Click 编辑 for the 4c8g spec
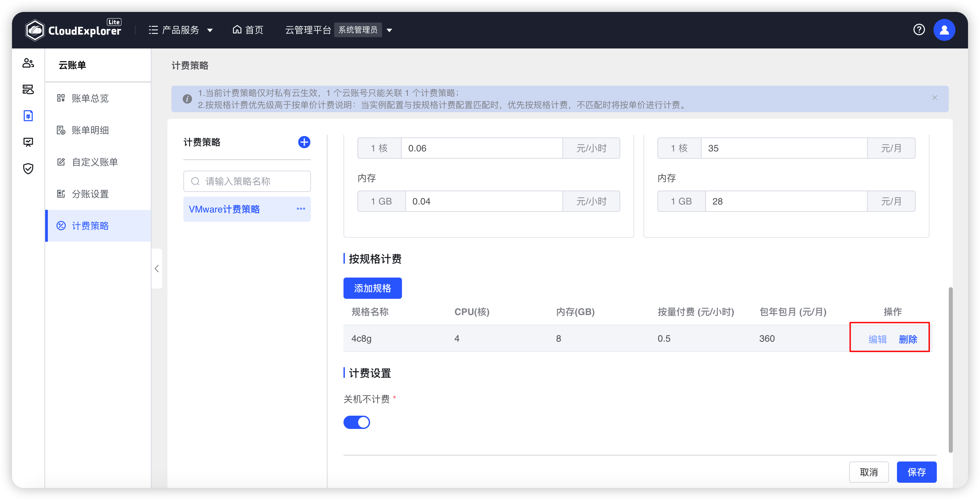The height and width of the screenshot is (500, 980). coord(877,339)
